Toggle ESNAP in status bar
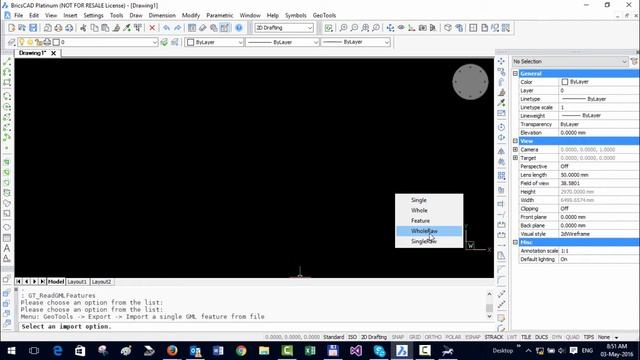 473,337
